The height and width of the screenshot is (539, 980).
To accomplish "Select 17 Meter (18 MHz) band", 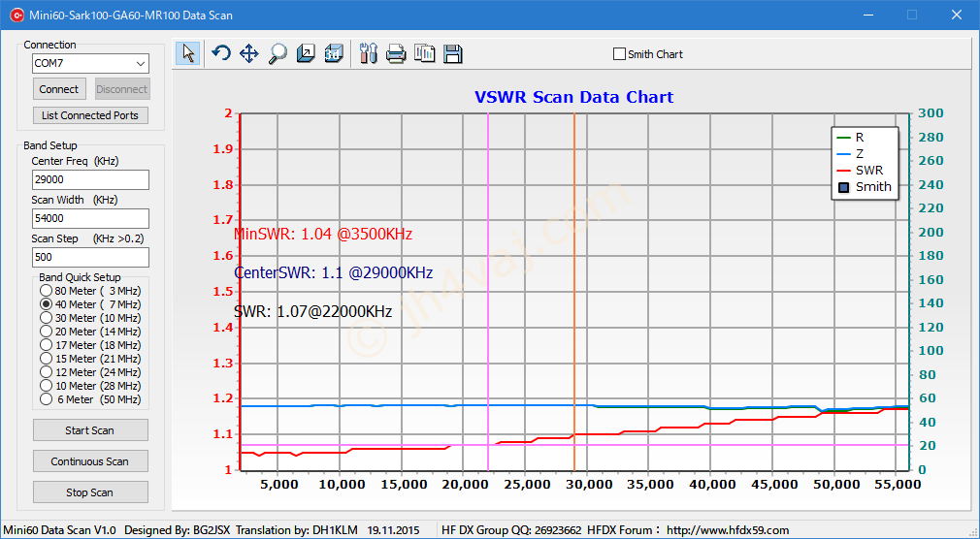I will [47, 345].
